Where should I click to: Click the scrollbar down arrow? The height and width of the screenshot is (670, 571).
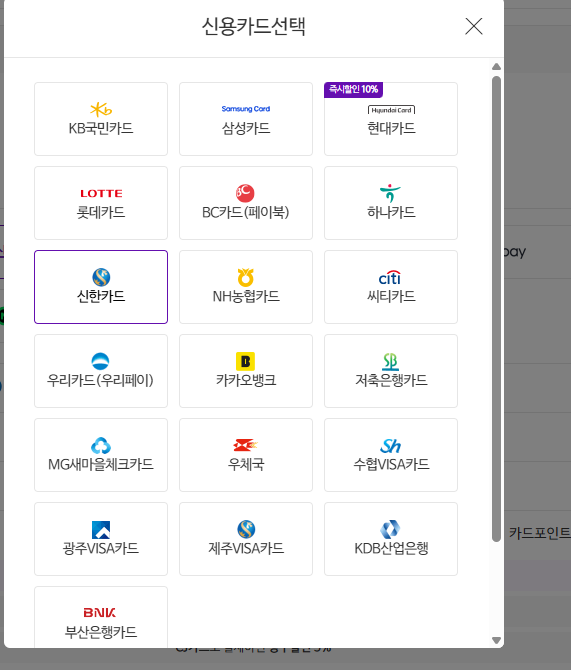(496, 640)
